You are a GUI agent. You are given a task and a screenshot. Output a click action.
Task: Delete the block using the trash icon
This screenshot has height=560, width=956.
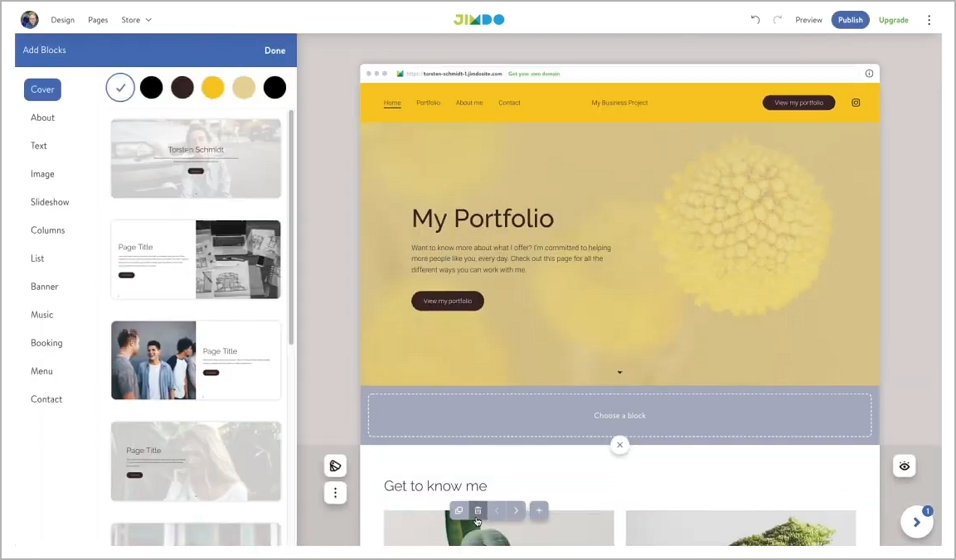[x=478, y=510]
